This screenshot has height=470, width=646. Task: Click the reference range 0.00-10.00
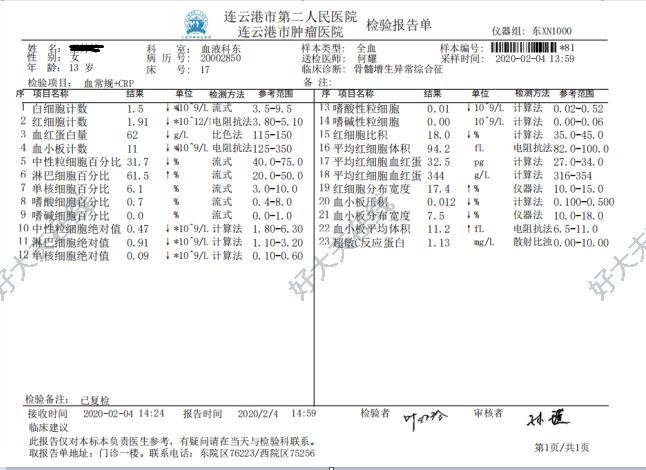[581, 243]
